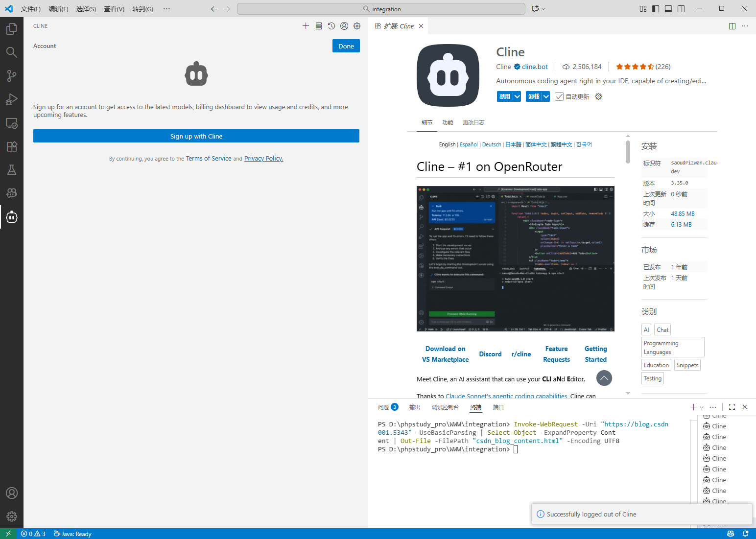Click the Cline demo screenshot image

(516, 258)
